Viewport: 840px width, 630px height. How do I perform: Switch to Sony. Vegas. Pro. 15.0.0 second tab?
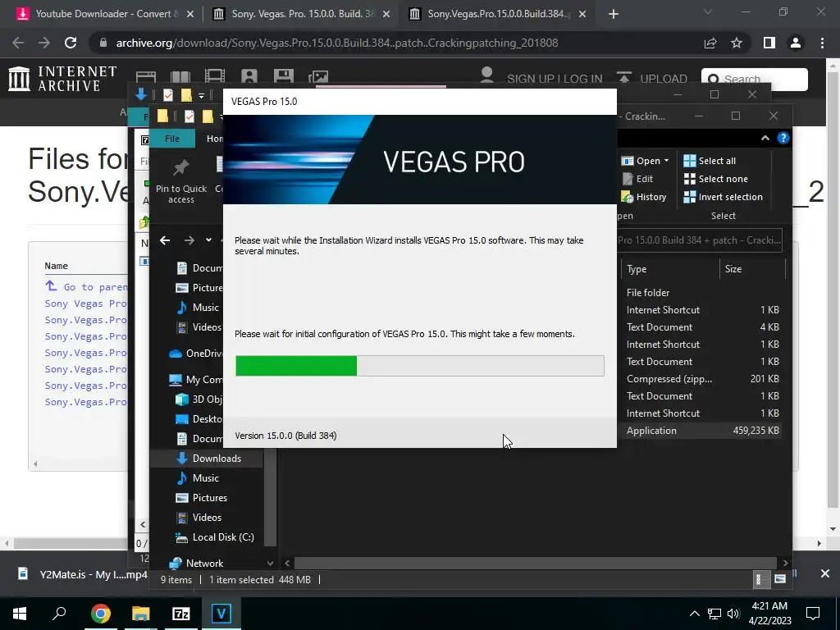pyautogui.click(x=301, y=14)
